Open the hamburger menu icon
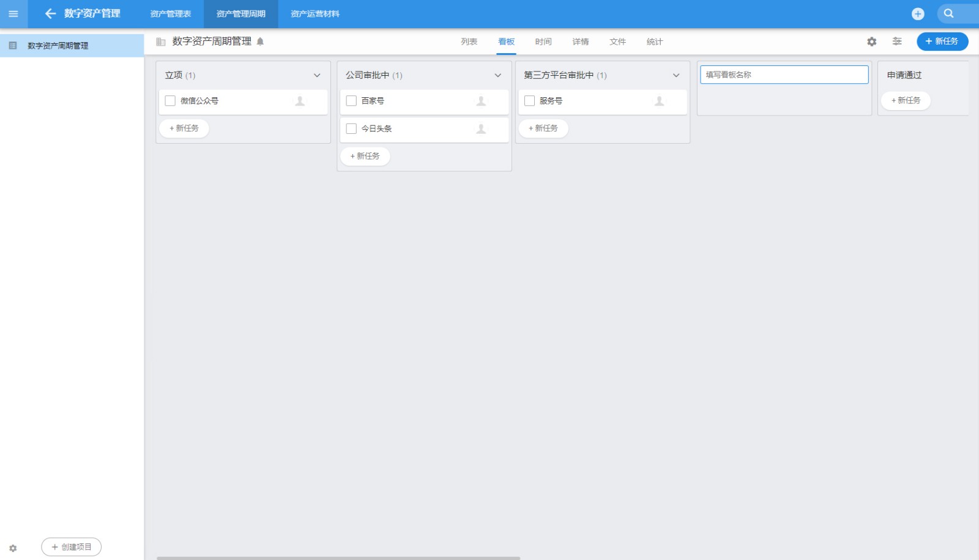Viewport: 979px width, 560px height. [13, 13]
